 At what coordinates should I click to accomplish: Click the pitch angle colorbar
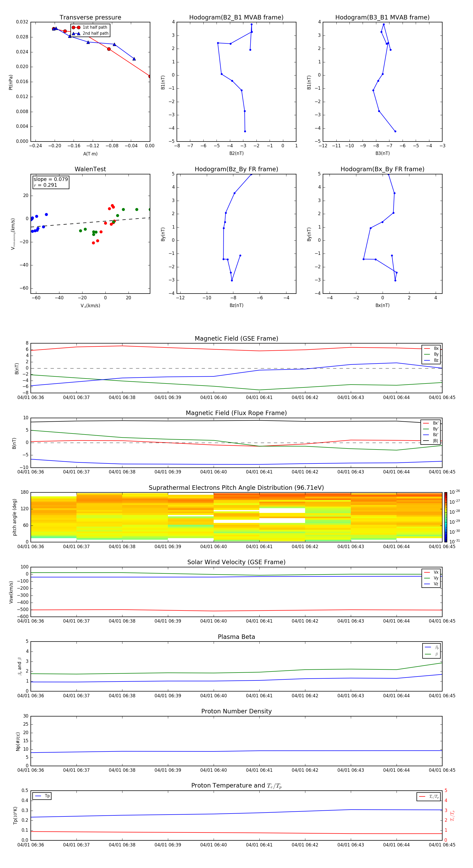(x=446, y=517)
